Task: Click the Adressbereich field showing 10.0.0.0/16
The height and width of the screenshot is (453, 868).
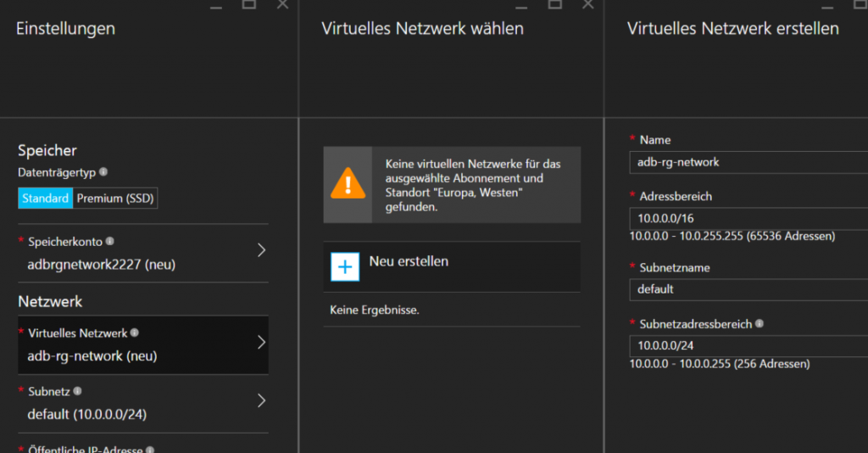Action: (748, 218)
